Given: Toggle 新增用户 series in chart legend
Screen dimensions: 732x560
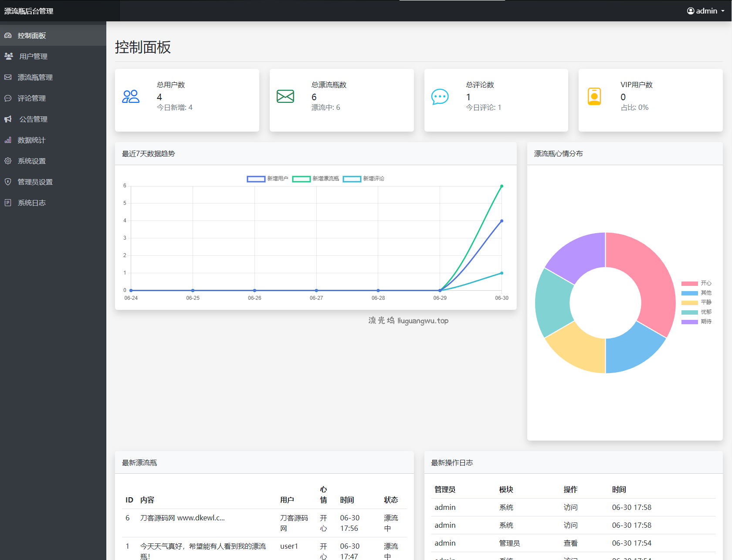Looking at the screenshot, I should pyautogui.click(x=267, y=179).
